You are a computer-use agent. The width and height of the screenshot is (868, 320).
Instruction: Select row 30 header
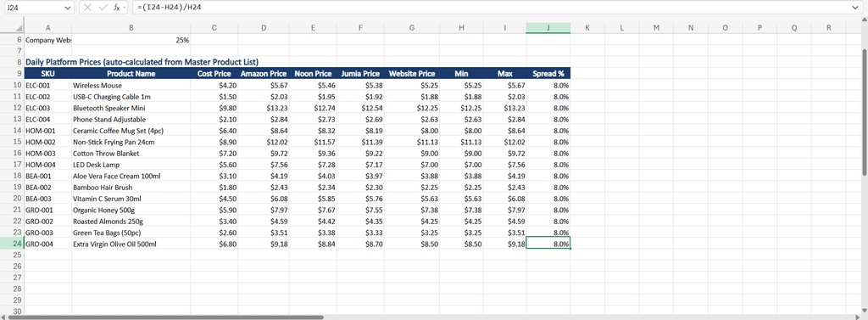(12, 312)
